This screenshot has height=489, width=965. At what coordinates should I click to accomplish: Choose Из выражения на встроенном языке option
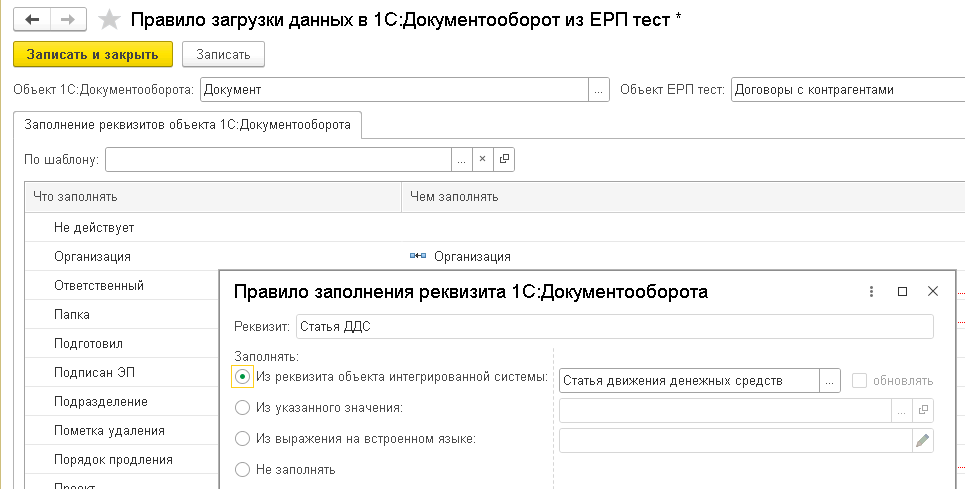tap(242, 438)
